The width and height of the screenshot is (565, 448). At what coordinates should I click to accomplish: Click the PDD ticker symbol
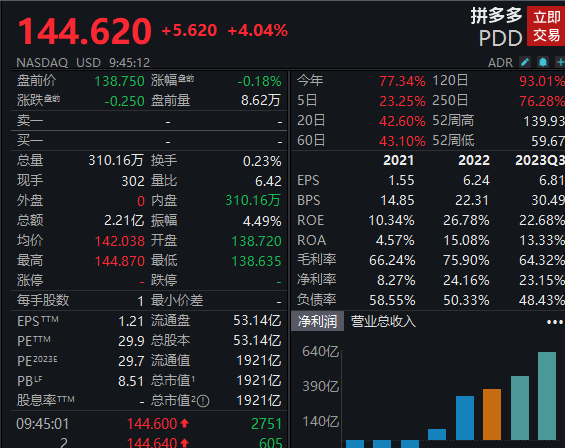click(x=501, y=38)
